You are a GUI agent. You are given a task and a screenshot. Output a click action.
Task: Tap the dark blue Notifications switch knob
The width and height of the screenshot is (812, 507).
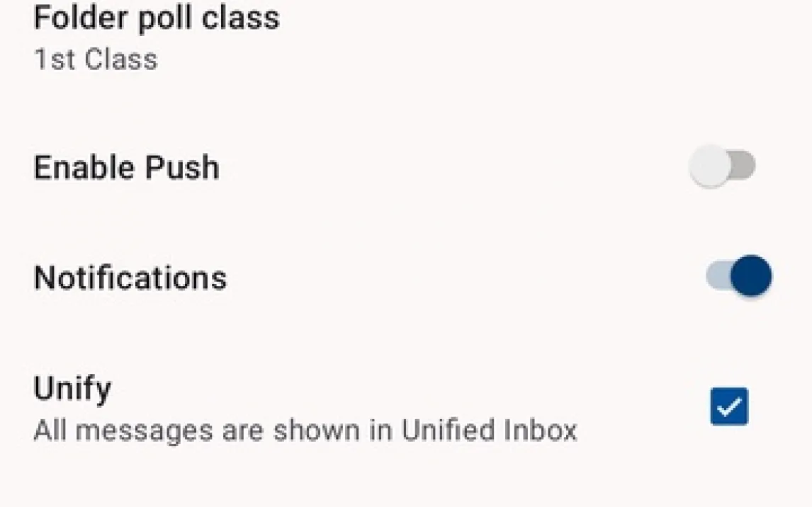click(x=750, y=277)
